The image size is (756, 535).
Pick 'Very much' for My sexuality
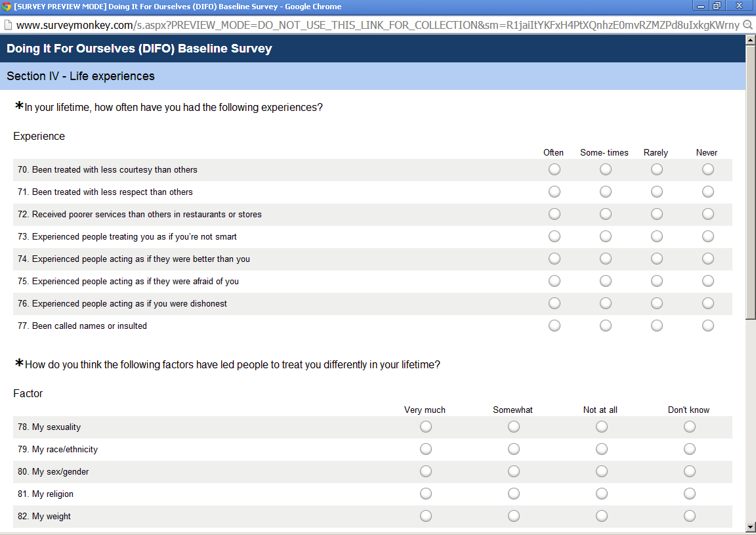tap(426, 427)
